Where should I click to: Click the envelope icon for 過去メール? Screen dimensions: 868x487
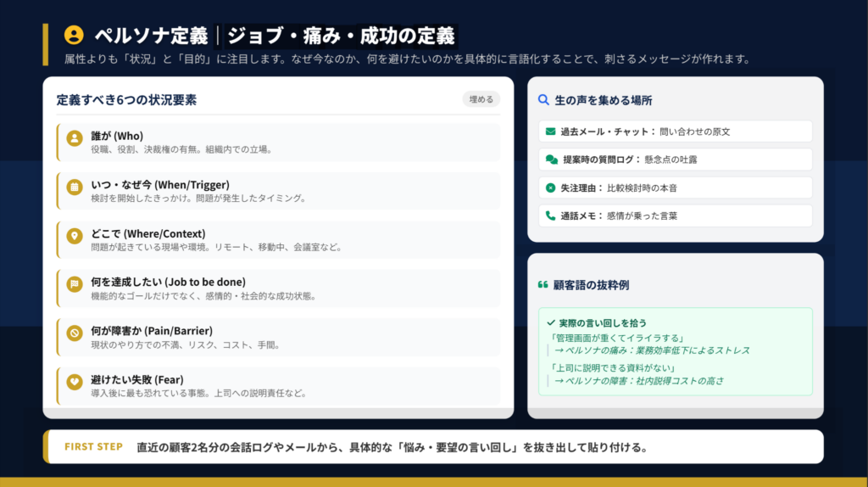(551, 132)
